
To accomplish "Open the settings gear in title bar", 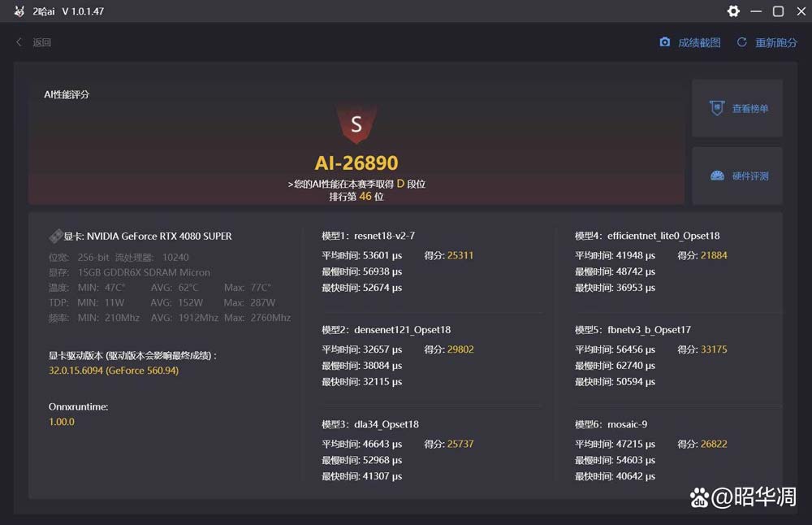I will tap(733, 11).
